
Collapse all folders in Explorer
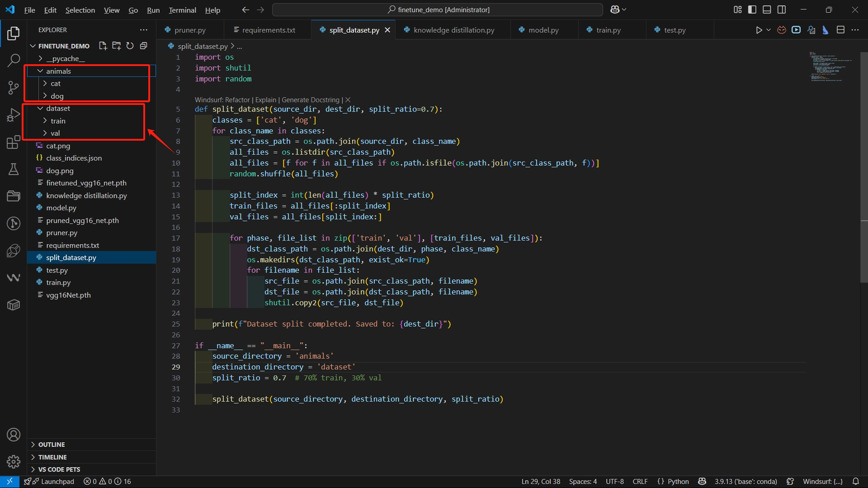tap(144, 46)
